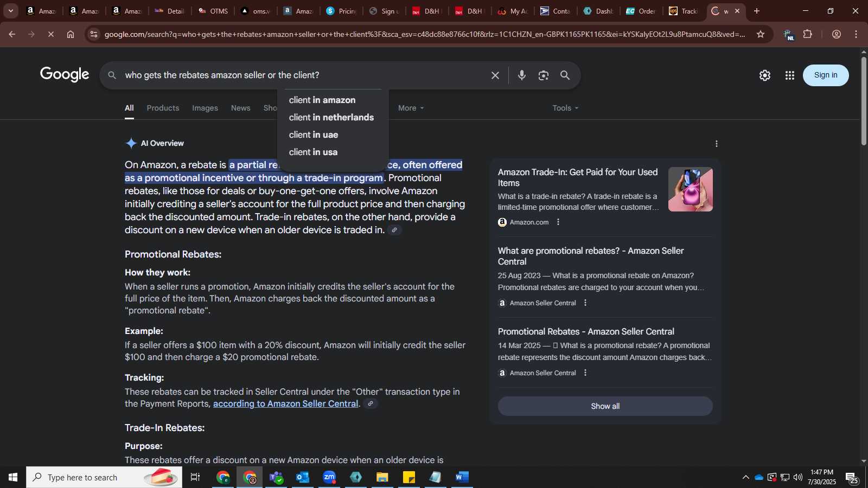Open What are promotional rebates? result

tap(591, 256)
